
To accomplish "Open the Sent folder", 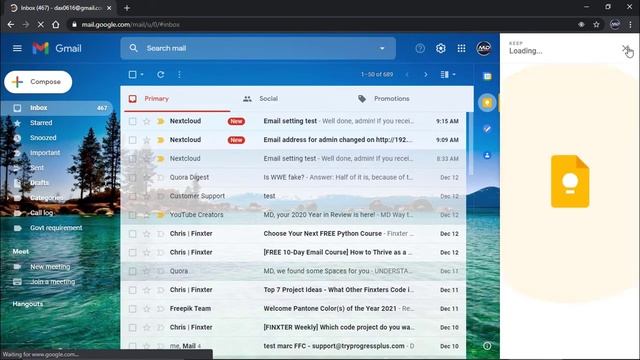I will 37,168.
